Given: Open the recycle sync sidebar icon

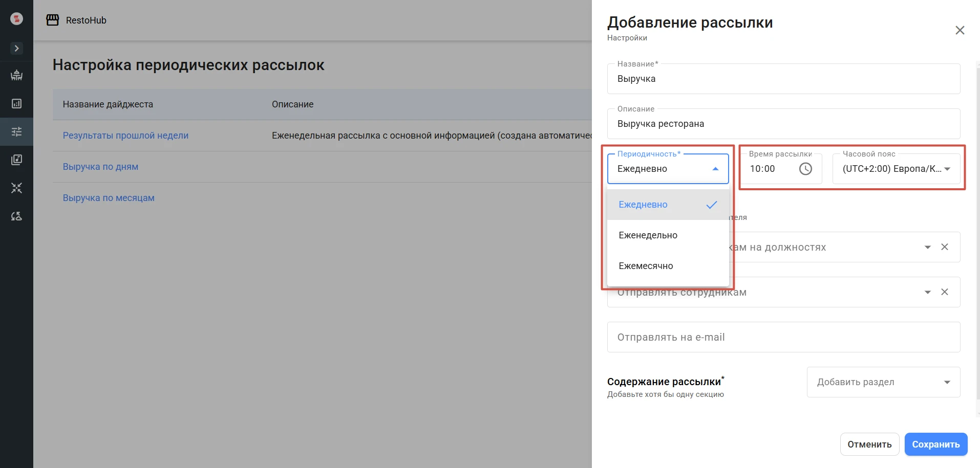Looking at the screenshot, I should (16, 216).
